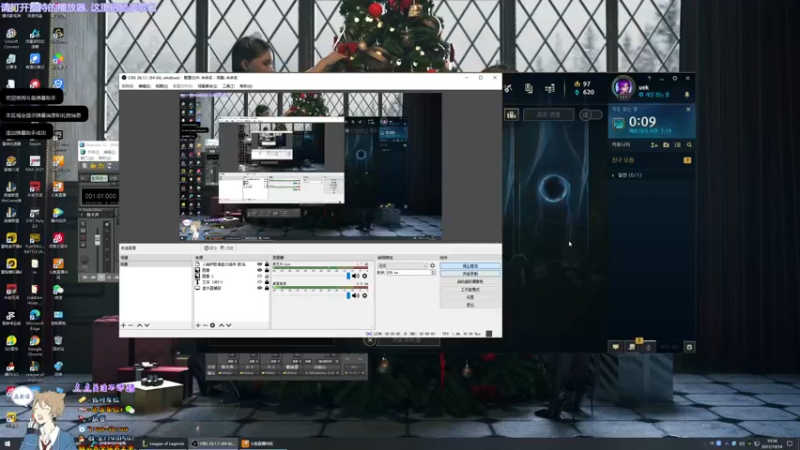Adjust OBS transition duration stepper arrows
The image size is (800, 450).
tap(433, 272)
